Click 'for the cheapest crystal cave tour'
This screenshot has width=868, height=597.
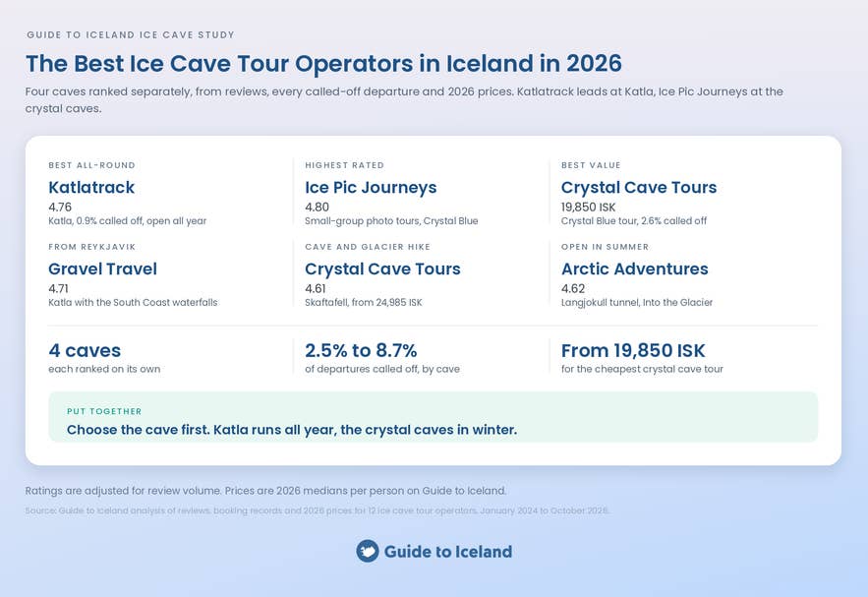(642, 369)
